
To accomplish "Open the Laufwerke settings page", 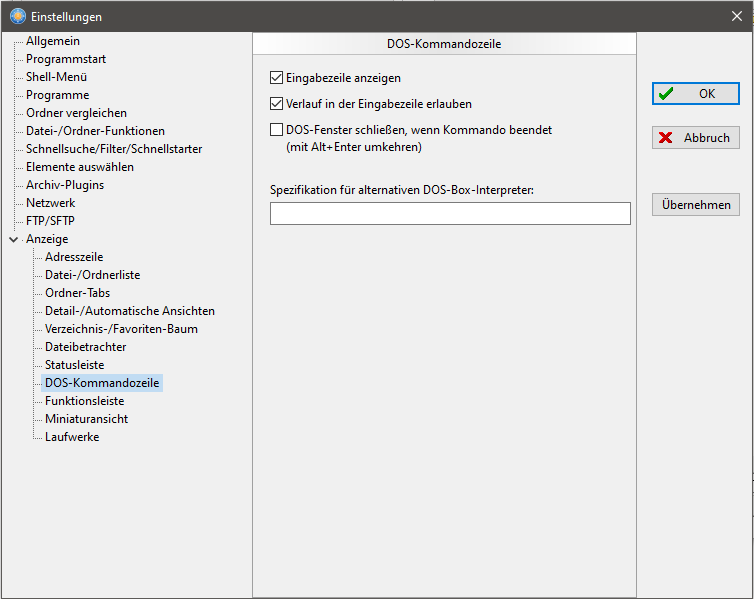I will (x=72, y=437).
